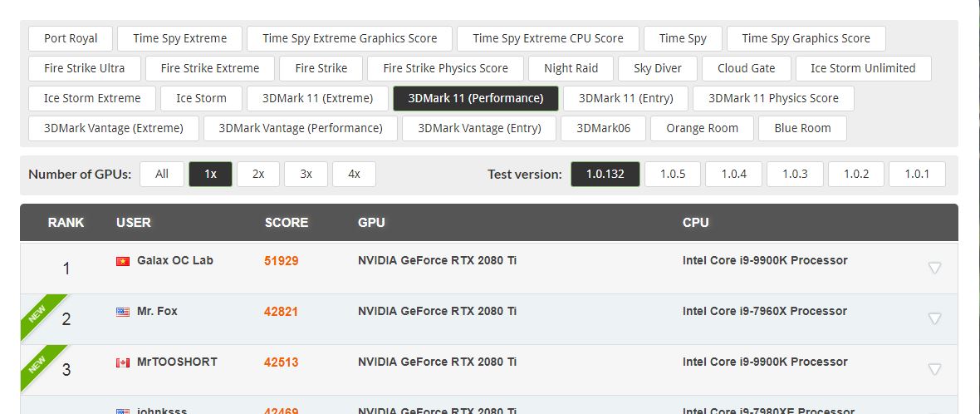Click the Canada flag beside MrTOOSHORT
980x414 pixels.
[123, 362]
